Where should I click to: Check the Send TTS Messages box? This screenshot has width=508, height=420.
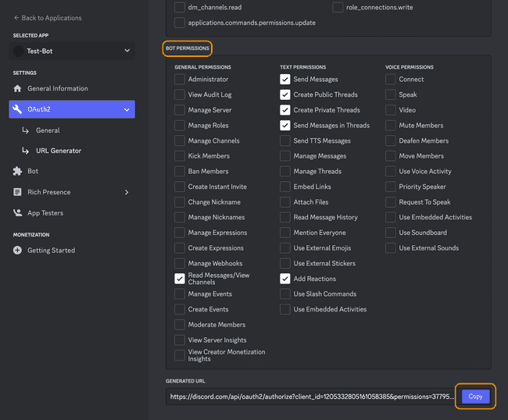click(284, 141)
